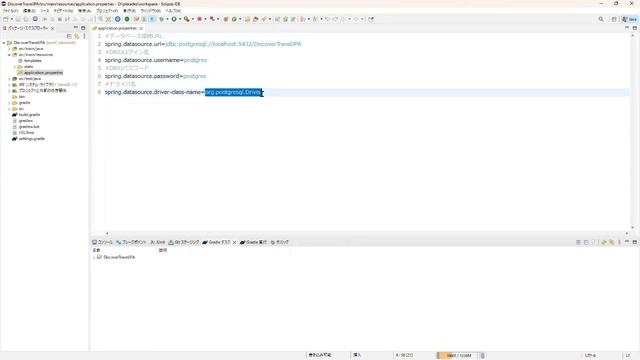This screenshot has height=360, width=640.
Task: Click the New Java Class icon
Action: 234,19
